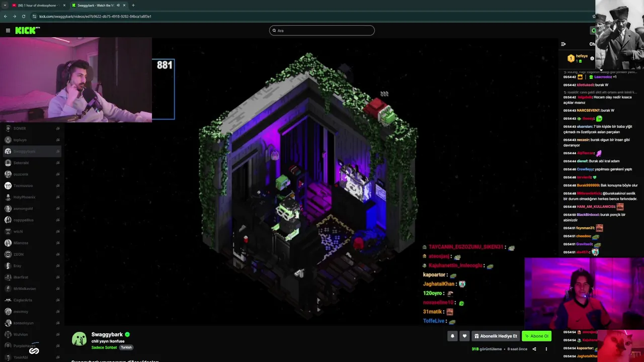The height and width of the screenshot is (362, 644).
Task: Click NARCSEVEN7 username in chat
Action: pos(588,111)
